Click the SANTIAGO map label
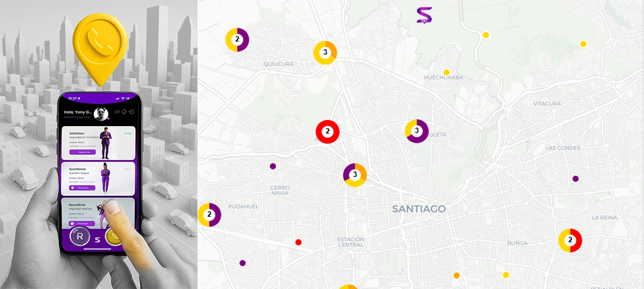 [419, 209]
